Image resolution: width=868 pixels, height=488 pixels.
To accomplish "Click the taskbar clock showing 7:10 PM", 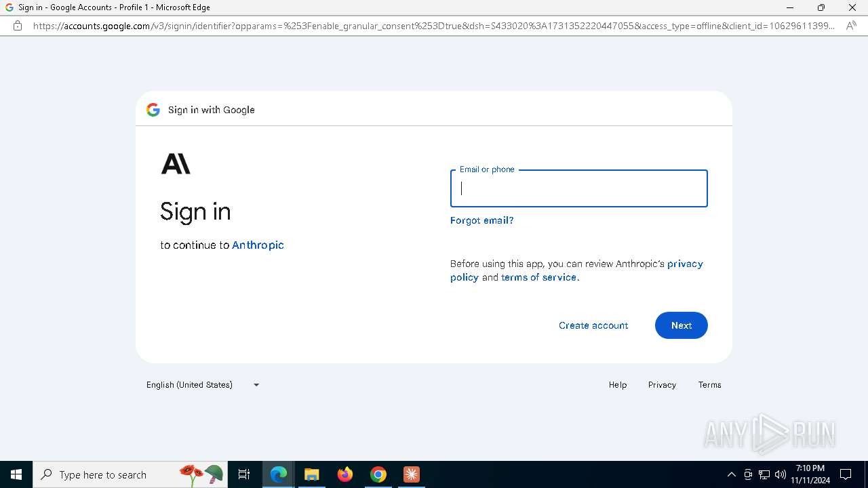I will tap(810, 474).
